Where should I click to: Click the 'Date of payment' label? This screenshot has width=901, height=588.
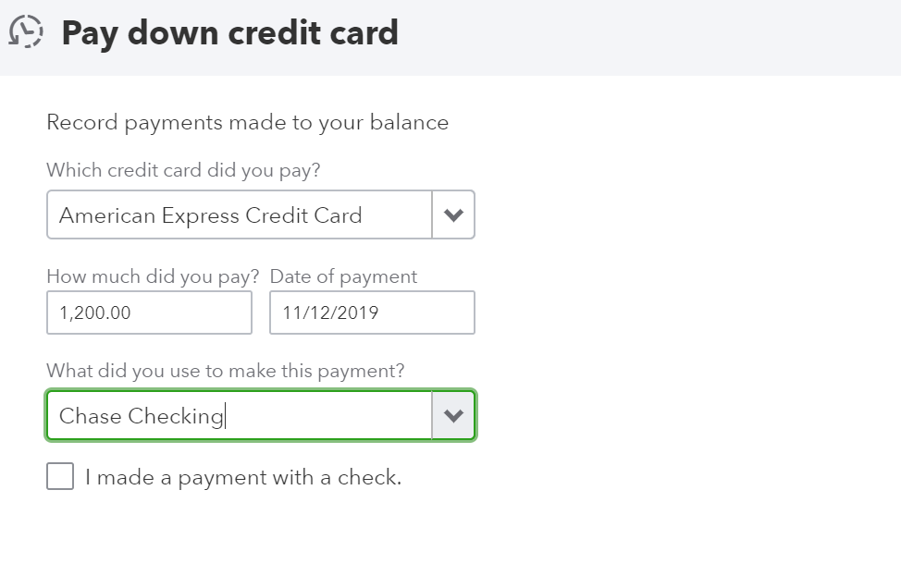pos(343,276)
